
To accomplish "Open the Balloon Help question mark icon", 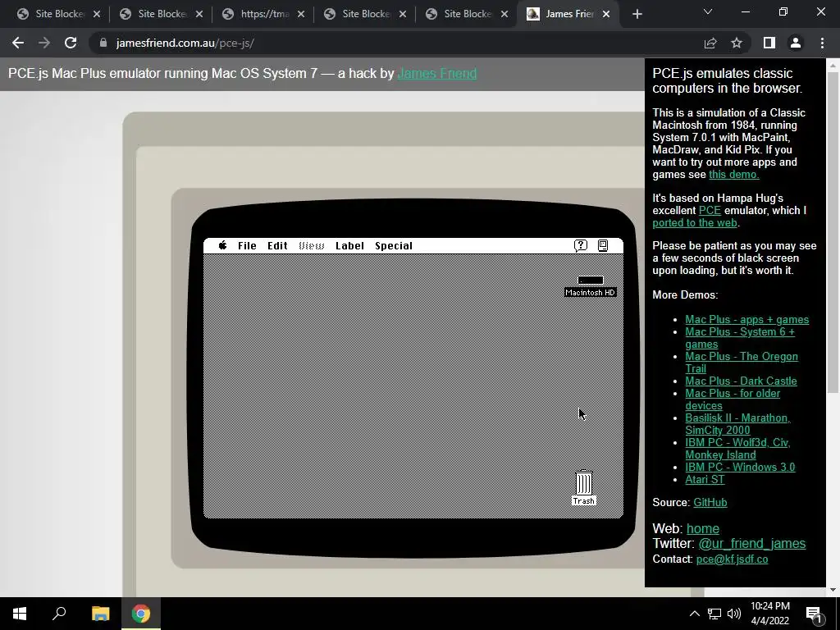I will 581,245.
